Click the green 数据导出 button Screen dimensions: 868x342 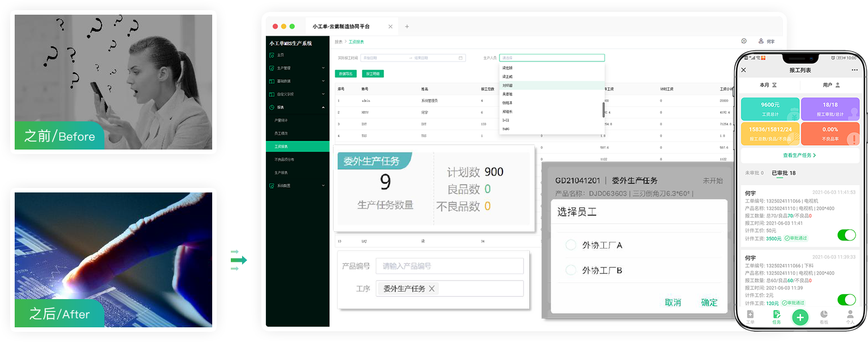345,74
